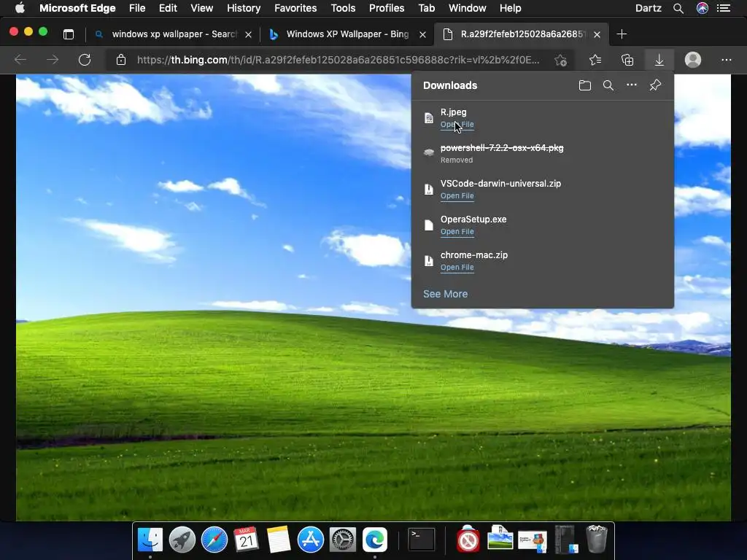Image resolution: width=747 pixels, height=560 pixels.
Task: Click Microsoft Edge icon in Dock
Action: point(375,540)
